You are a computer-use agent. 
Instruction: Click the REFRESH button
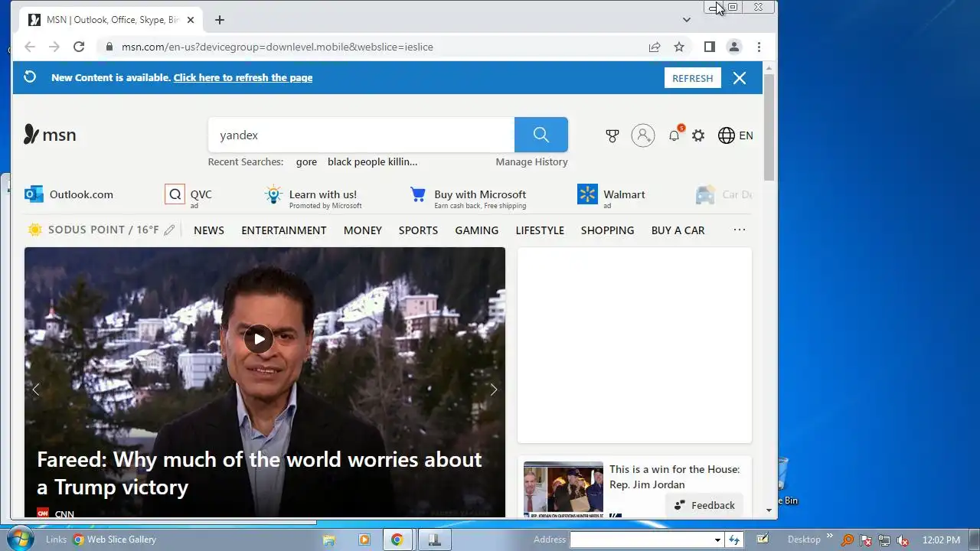coord(693,78)
